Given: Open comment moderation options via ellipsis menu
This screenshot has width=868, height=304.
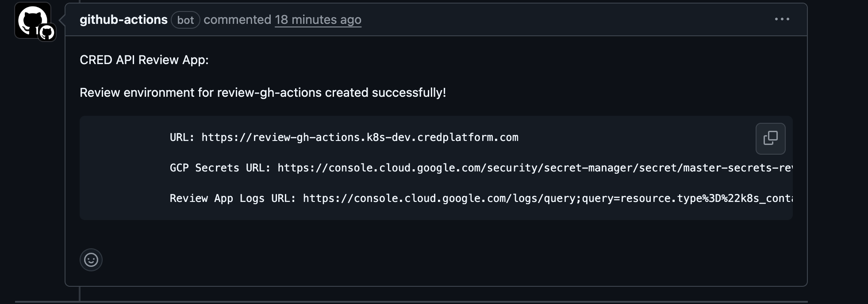Looking at the screenshot, I should pos(782,19).
